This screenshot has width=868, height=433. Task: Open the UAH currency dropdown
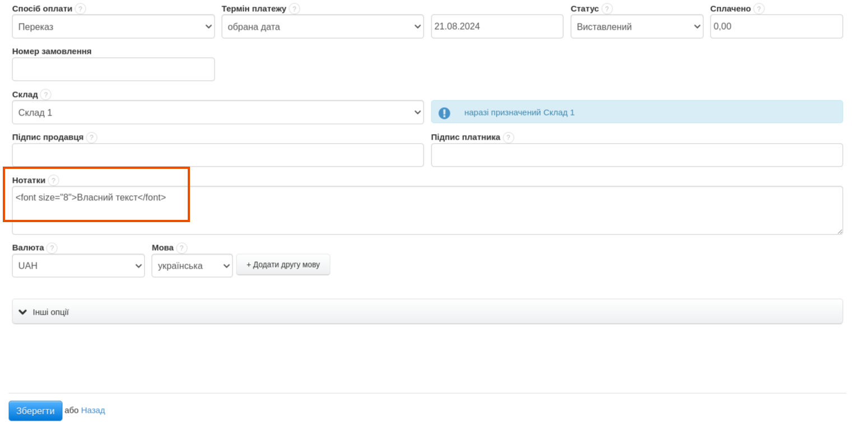pyautogui.click(x=78, y=266)
